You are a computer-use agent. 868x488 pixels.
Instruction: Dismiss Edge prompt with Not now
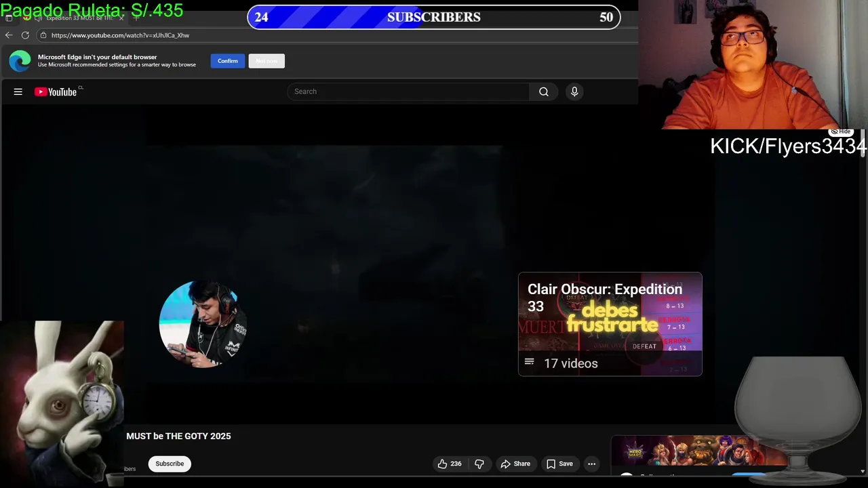coord(267,61)
